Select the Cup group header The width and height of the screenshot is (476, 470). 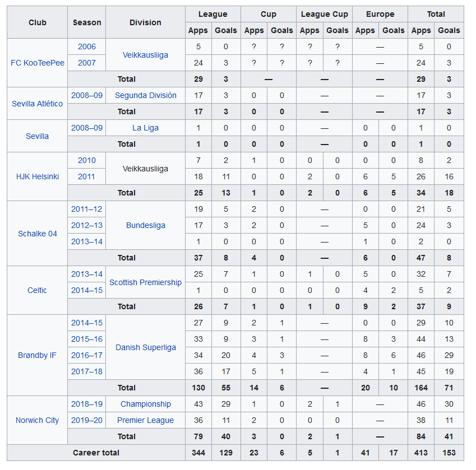[269, 14]
